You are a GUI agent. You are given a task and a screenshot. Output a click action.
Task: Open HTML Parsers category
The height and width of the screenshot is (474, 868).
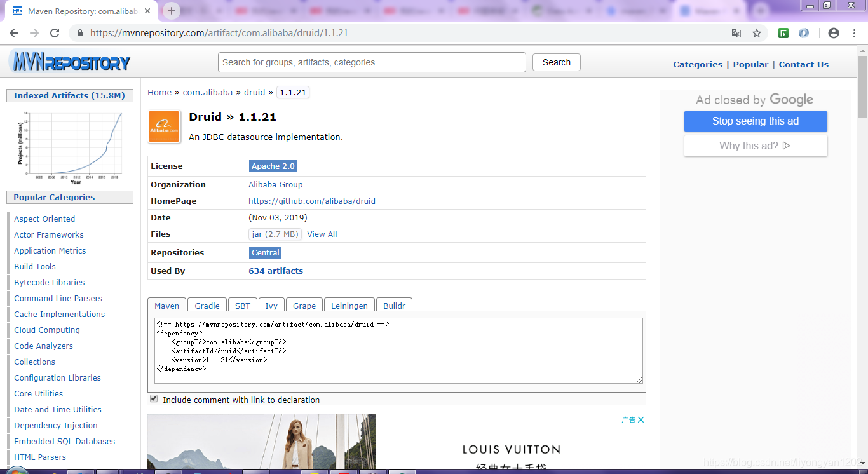[40, 457]
